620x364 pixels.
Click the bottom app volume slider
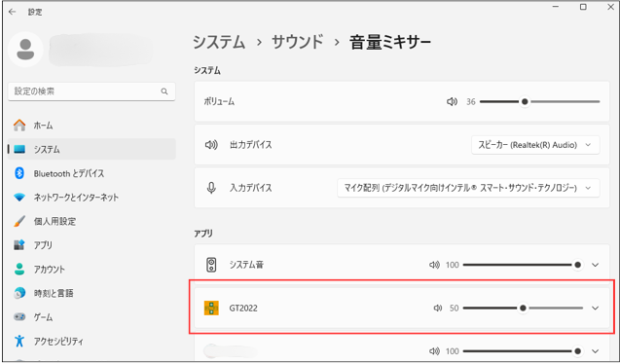(x=523, y=351)
